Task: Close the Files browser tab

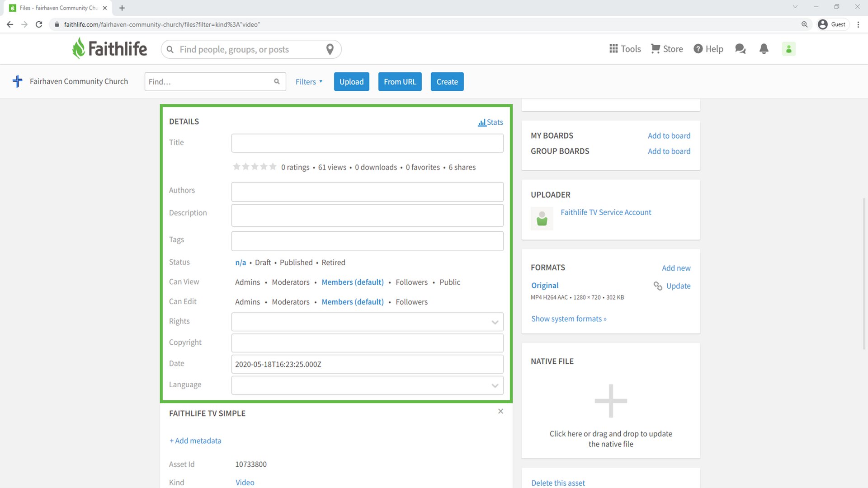Action: click(105, 8)
